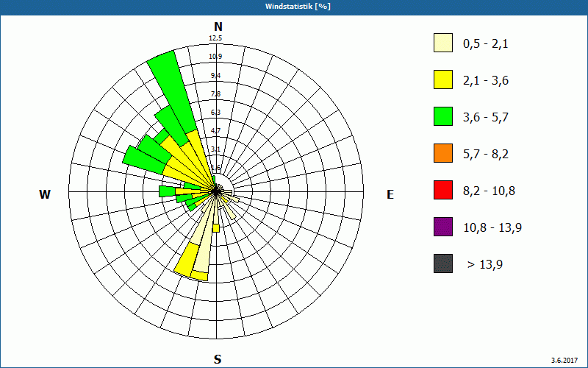588x368 pixels.
Task: Click the 4,7 ring scale value
Action: 215,131
